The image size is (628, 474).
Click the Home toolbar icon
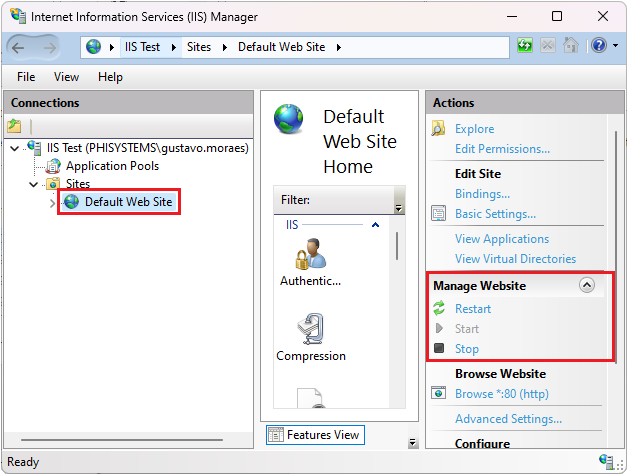click(571, 45)
